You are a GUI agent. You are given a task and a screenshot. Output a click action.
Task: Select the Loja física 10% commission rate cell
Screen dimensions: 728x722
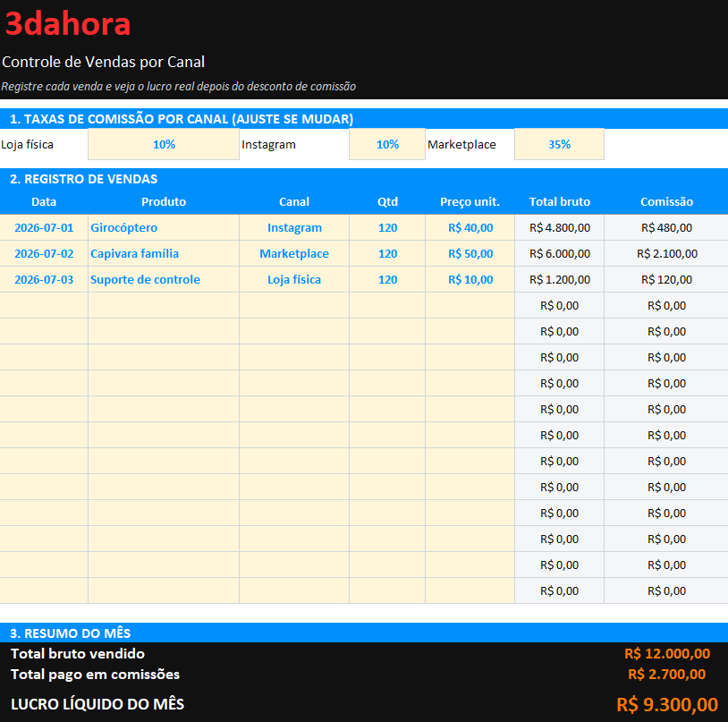(164, 144)
